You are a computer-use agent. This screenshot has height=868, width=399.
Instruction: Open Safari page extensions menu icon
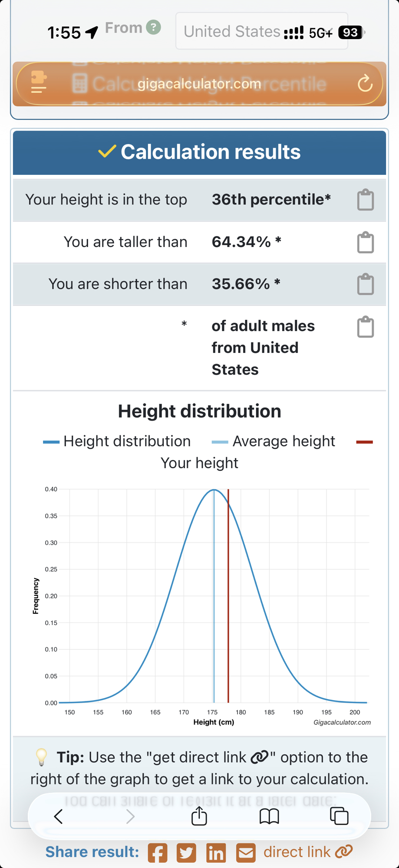coord(39,82)
